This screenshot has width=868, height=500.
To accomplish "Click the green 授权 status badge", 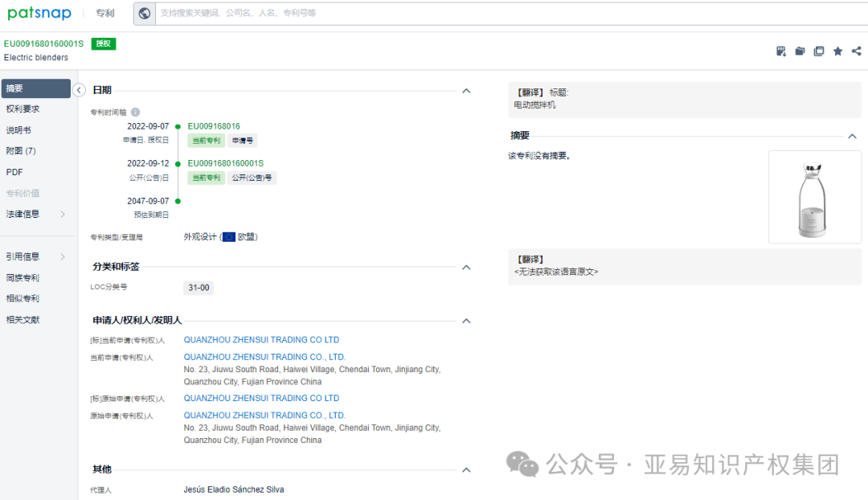I will coord(104,43).
